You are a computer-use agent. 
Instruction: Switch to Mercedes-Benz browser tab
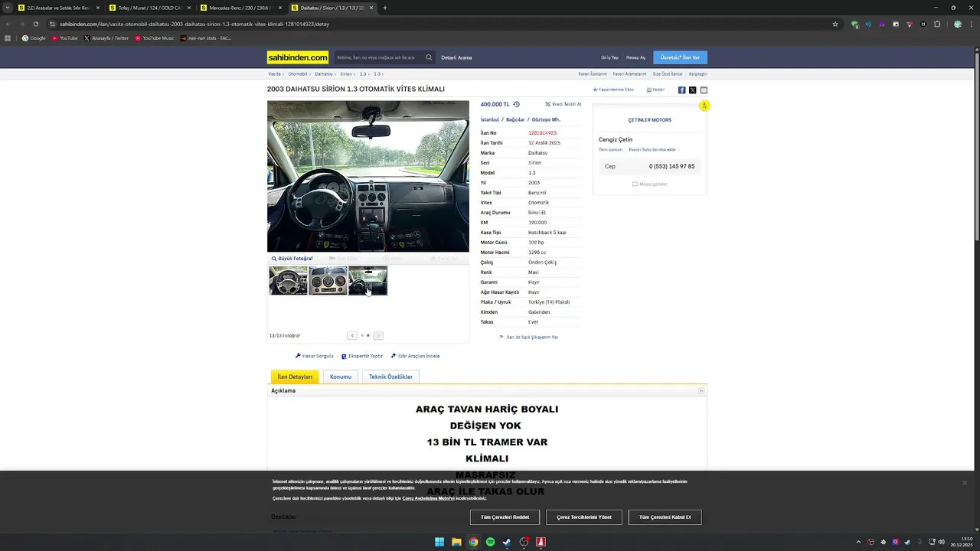[x=240, y=8]
